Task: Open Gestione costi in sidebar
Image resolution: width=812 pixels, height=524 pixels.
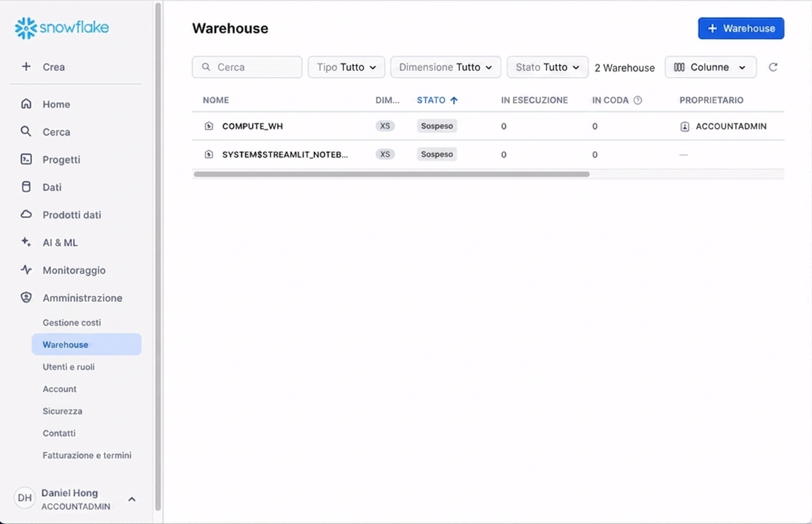Action: point(72,322)
